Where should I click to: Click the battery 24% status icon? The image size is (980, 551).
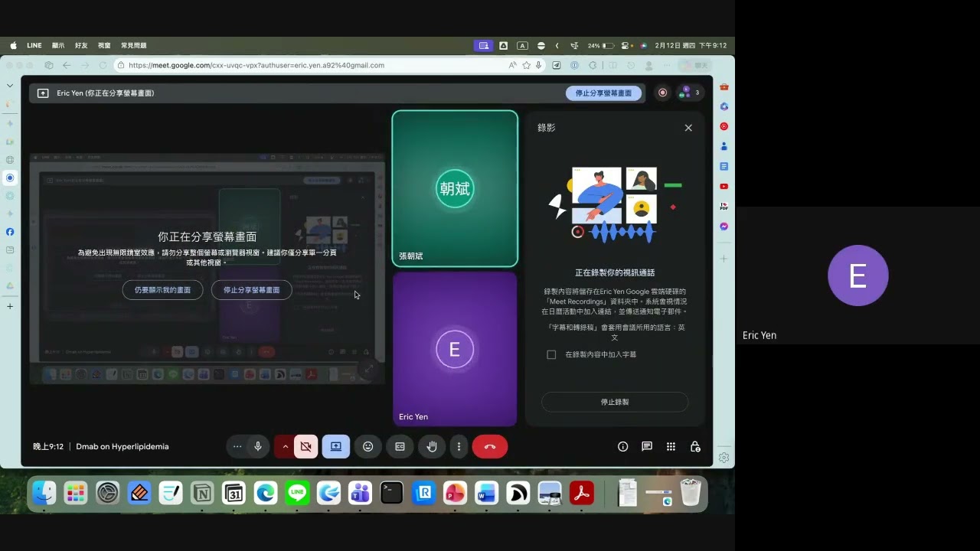click(x=601, y=45)
